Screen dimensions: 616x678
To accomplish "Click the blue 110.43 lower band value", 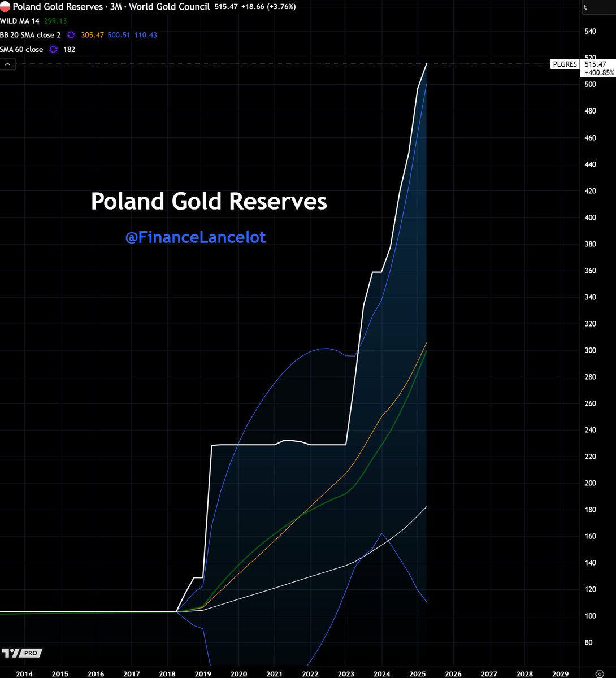I will [x=146, y=35].
